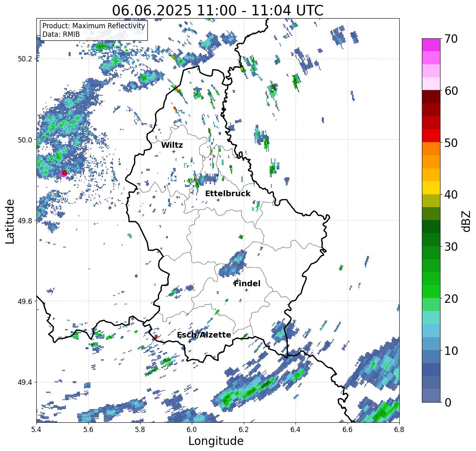
Task: Click the plot title 06.06.2025 11:00 - 11:04 UTC
Action: (218, 10)
